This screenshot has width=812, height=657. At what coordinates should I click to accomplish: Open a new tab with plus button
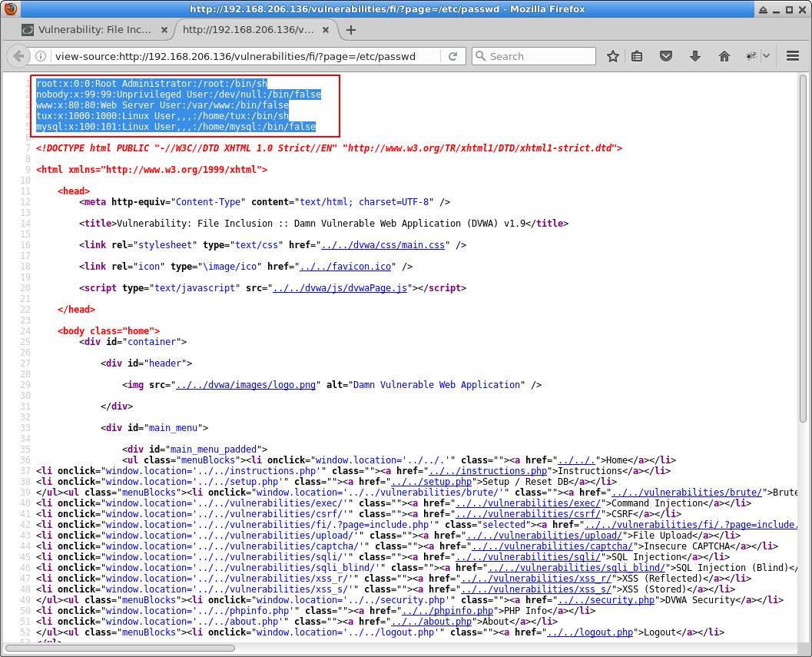(350, 30)
